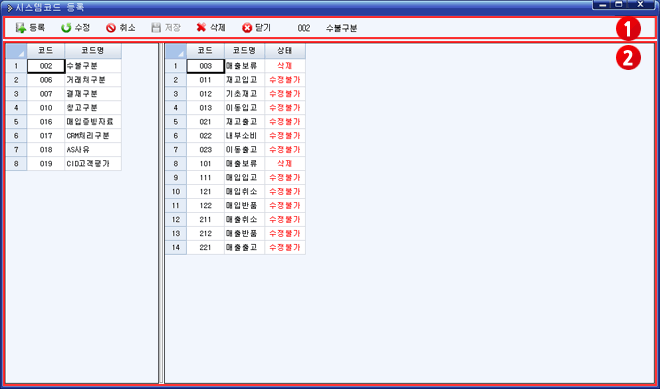Select the 매출취소 cell
The image size is (660, 389).
click(245, 219)
